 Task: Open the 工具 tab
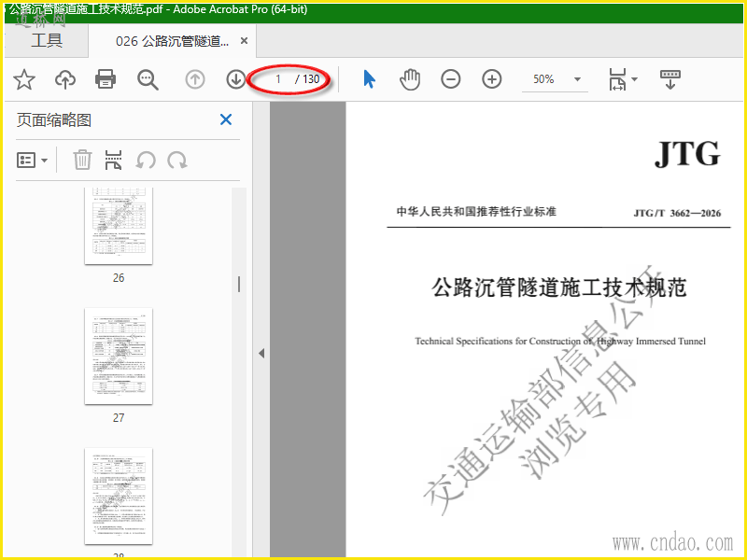(47, 40)
